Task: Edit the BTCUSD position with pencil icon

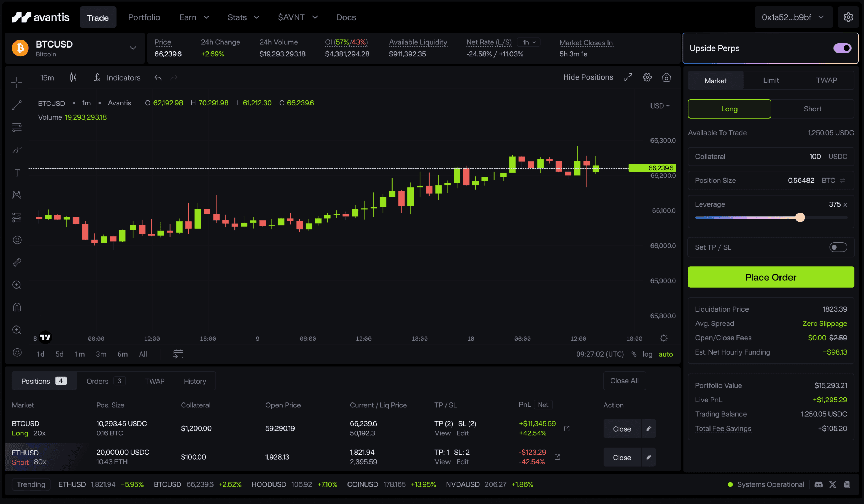Action: point(649,428)
